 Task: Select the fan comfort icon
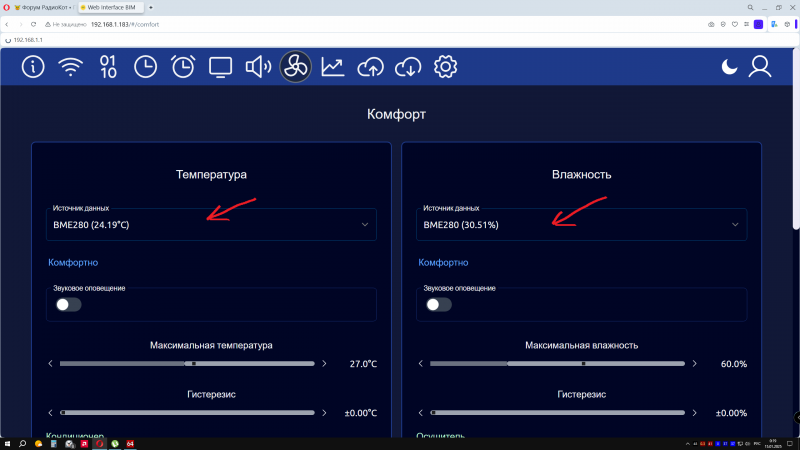pyautogui.click(x=295, y=67)
